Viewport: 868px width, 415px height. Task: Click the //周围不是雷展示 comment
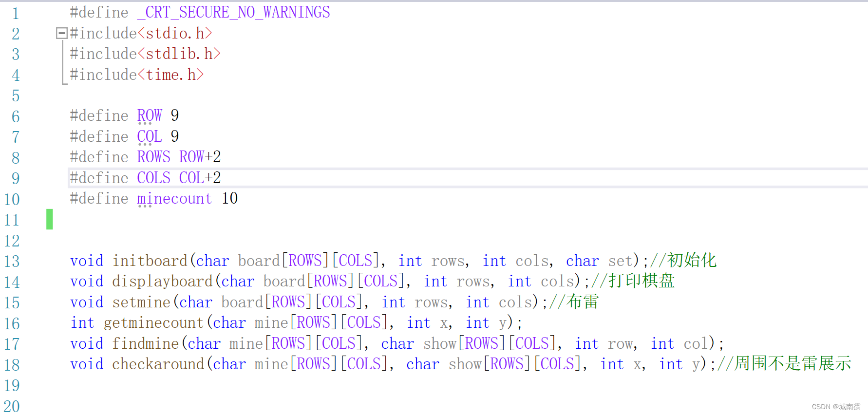(x=785, y=364)
